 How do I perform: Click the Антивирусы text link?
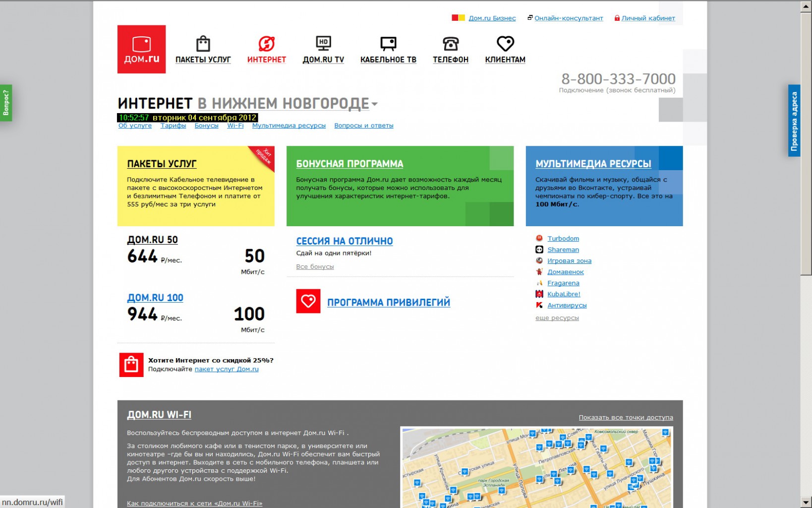(x=567, y=305)
